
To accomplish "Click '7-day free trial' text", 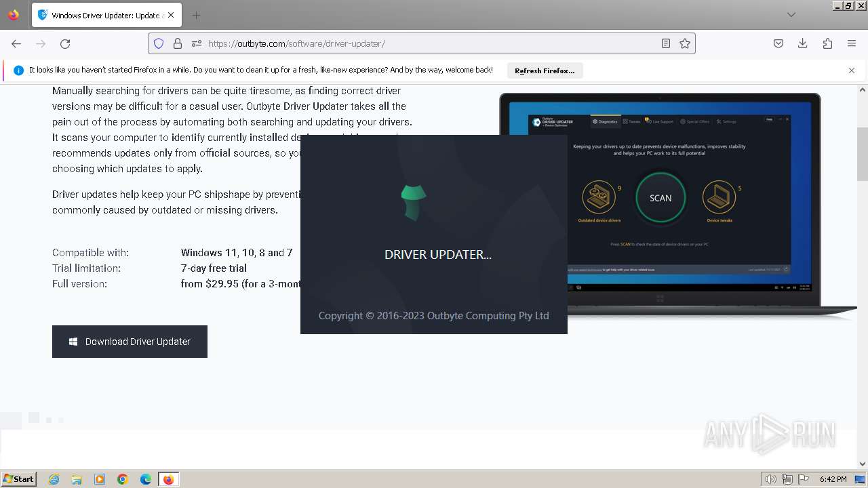I will coord(214,268).
